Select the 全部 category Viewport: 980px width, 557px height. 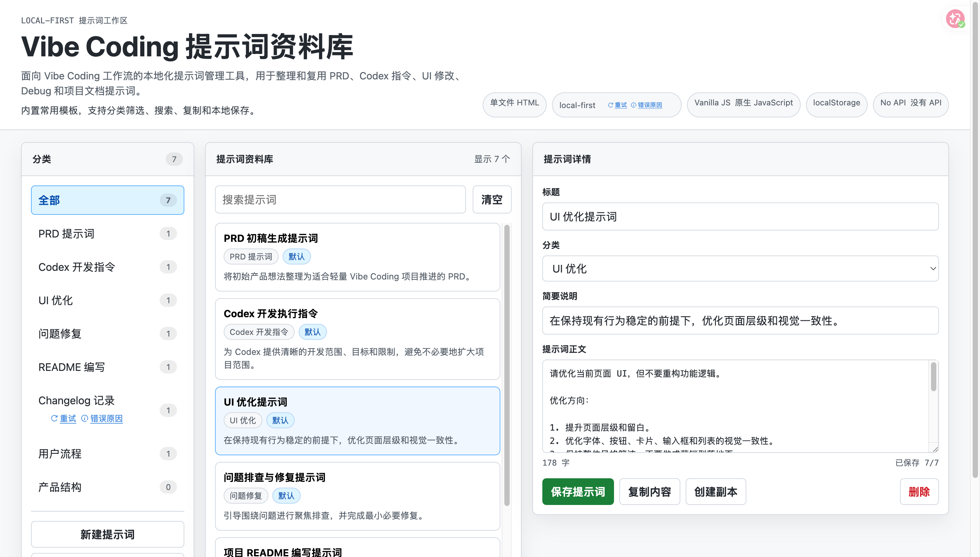(x=107, y=200)
